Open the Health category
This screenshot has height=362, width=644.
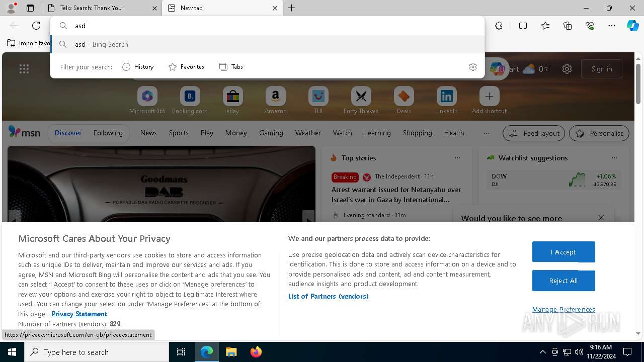(454, 133)
